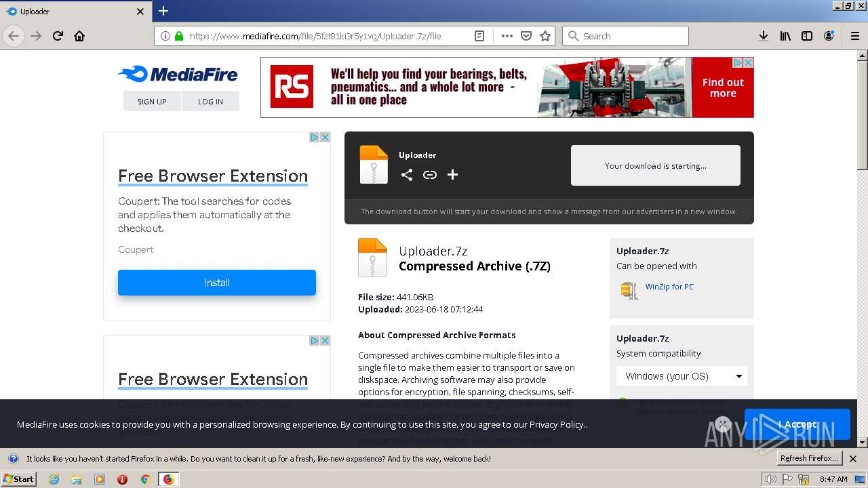Click the Uploader archive file icon in dark panel

point(374,165)
